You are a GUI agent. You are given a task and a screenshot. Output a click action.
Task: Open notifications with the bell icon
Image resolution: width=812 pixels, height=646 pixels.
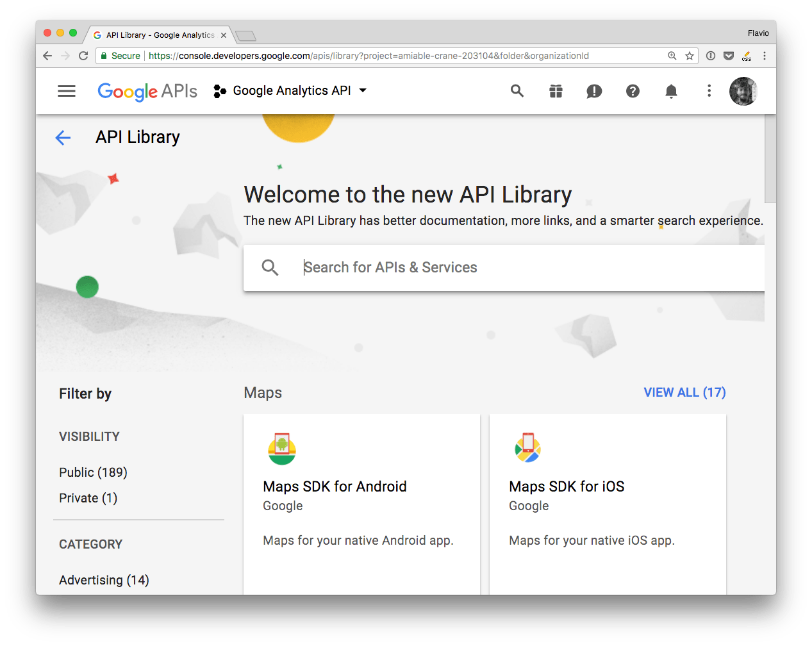(x=671, y=91)
